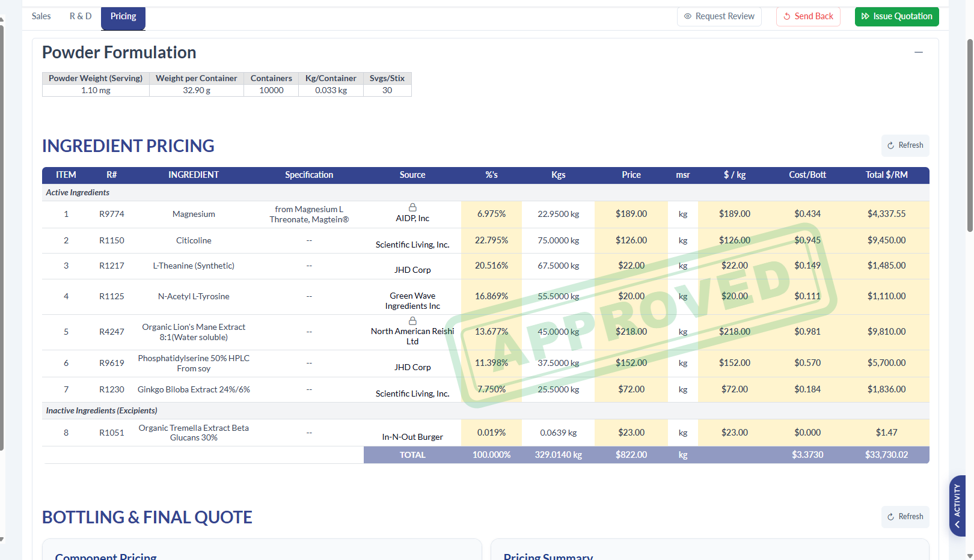Click the 0.033 kg Kg/Container value
The width and height of the screenshot is (974, 560).
pos(331,90)
